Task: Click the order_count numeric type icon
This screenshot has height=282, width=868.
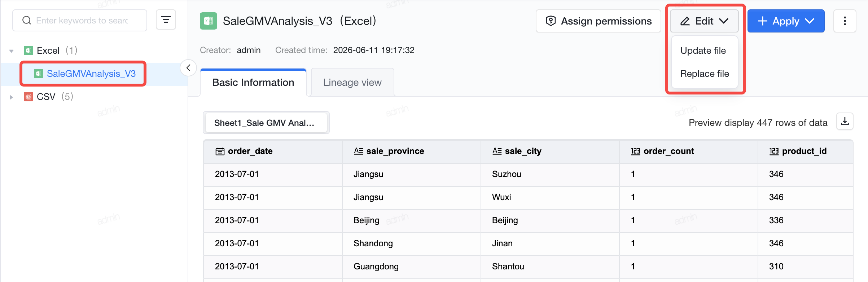Action: coord(636,151)
